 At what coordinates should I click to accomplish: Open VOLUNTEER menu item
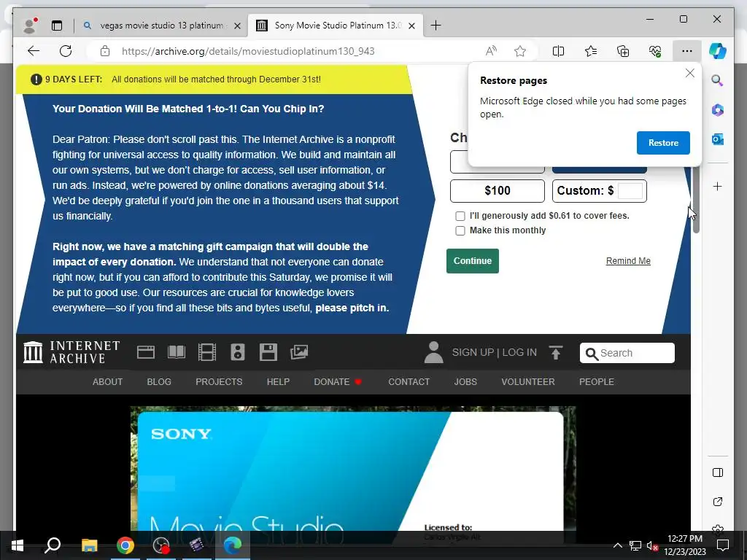coord(528,382)
